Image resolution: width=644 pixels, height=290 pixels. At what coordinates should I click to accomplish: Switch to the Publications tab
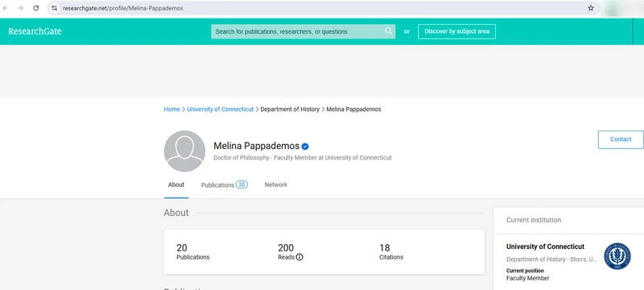click(225, 184)
